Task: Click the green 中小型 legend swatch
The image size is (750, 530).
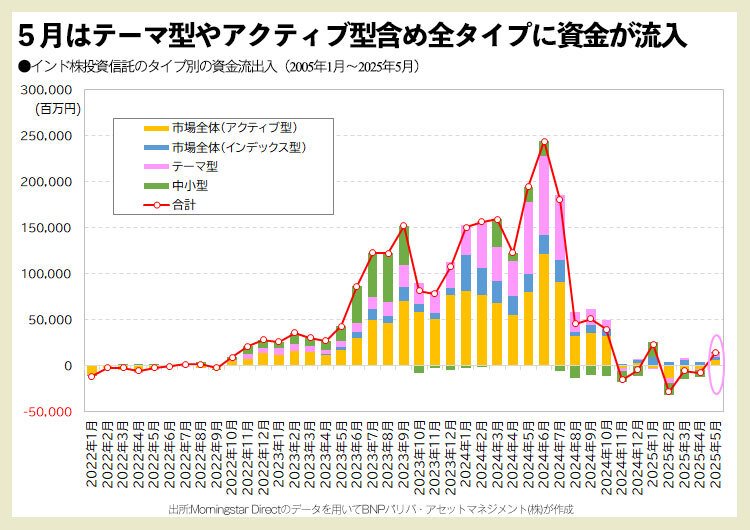Action: point(156,186)
